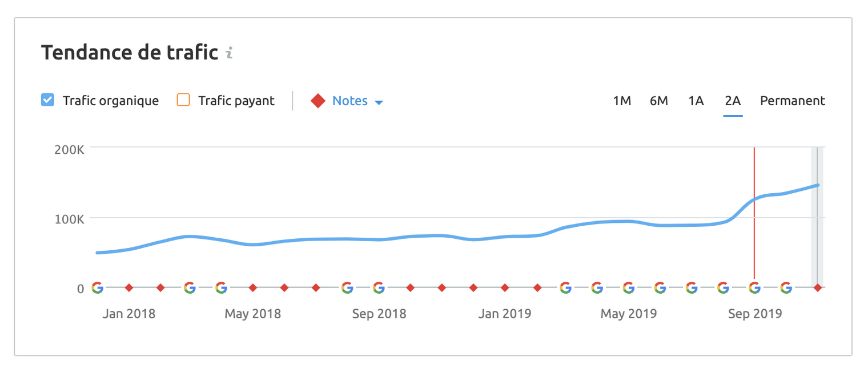Click the Google icon above May 2019
Screen dimensions: 868x376
tap(629, 287)
